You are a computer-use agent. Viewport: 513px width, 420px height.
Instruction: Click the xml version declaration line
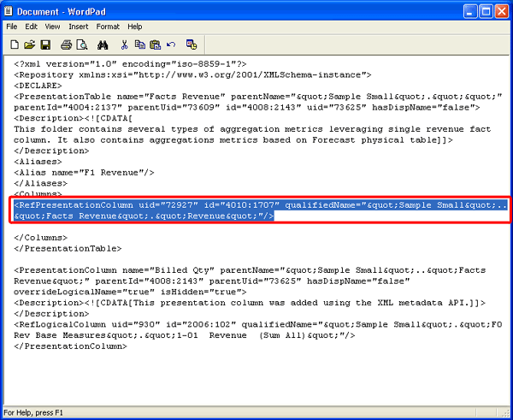130,64
